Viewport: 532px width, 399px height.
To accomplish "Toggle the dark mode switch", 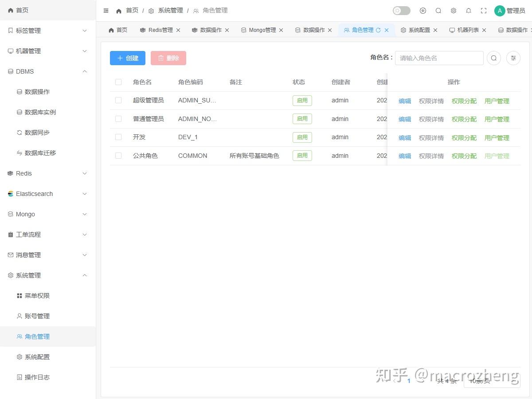I will (x=401, y=10).
